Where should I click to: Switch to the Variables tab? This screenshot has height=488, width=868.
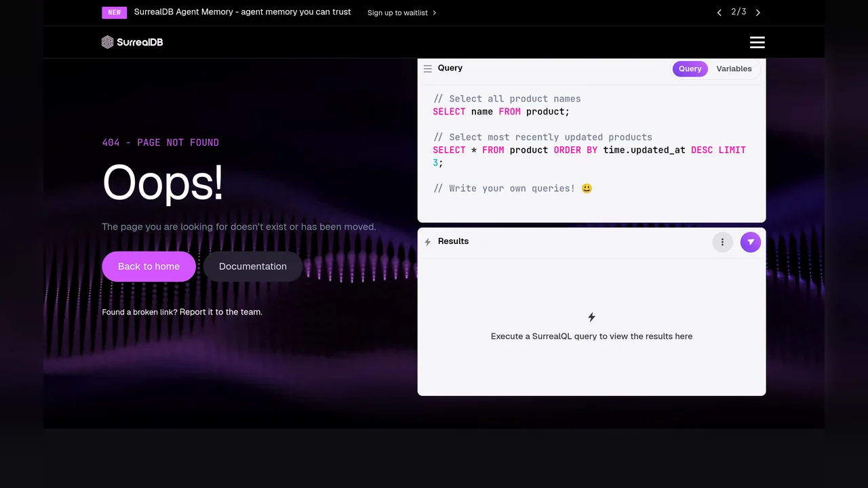pyautogui.click(x=734, y=68)
